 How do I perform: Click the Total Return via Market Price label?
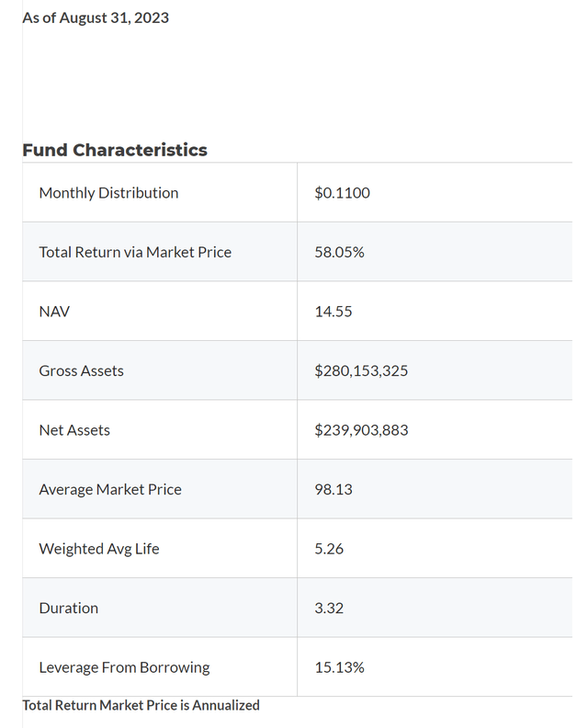pos(135,252)
